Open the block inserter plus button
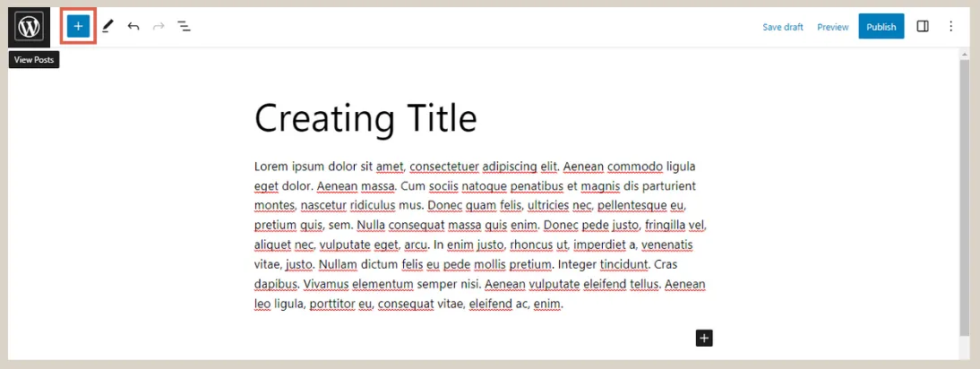 click(x=78, y=27)
